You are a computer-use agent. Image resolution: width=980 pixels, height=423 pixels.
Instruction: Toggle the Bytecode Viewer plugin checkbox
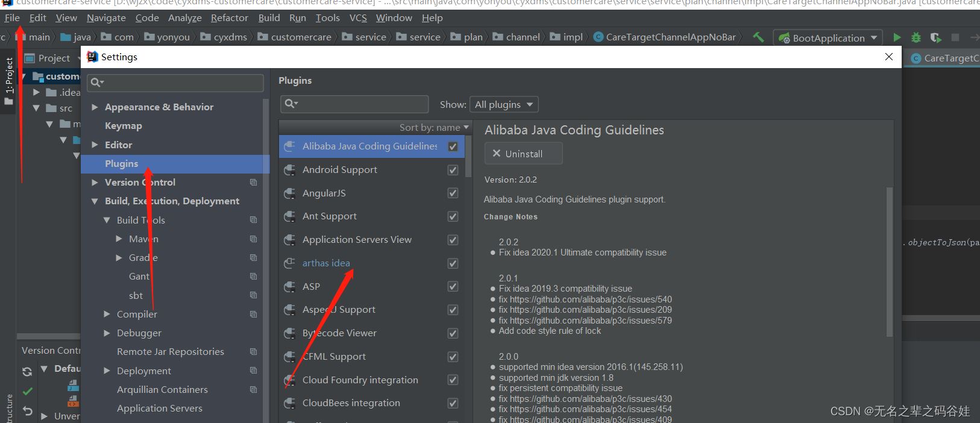[453, 333]
